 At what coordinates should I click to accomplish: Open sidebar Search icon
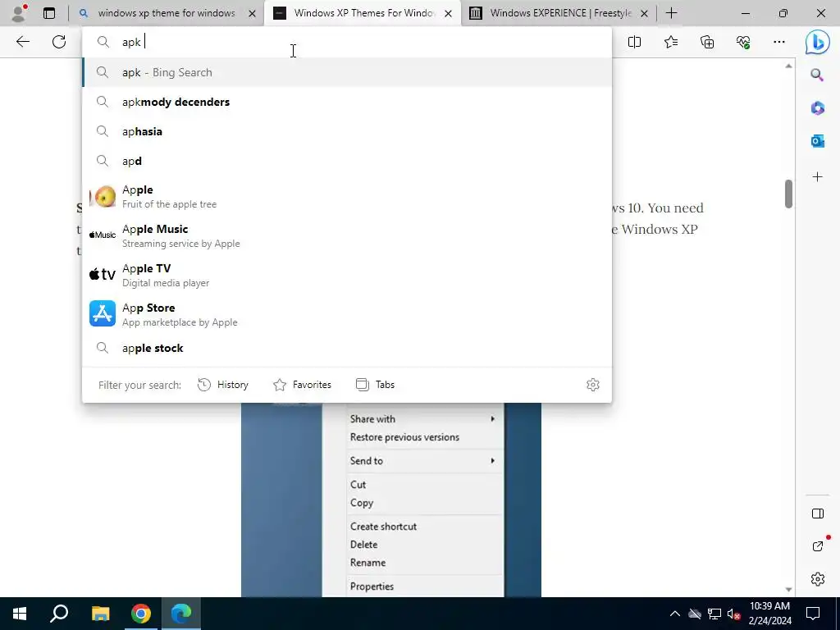tap(817, 75)
